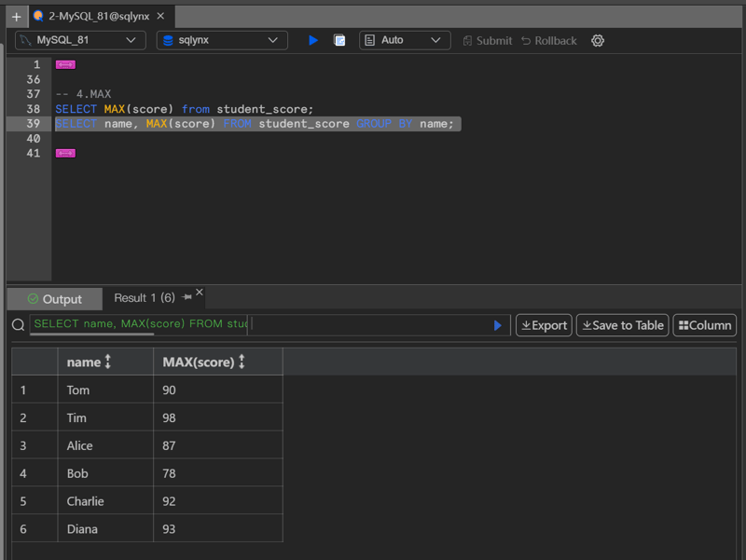The width and height of the screenshot is (746, 560).
Task: Expand folded code block on line 1
Action: coord(65,64)
